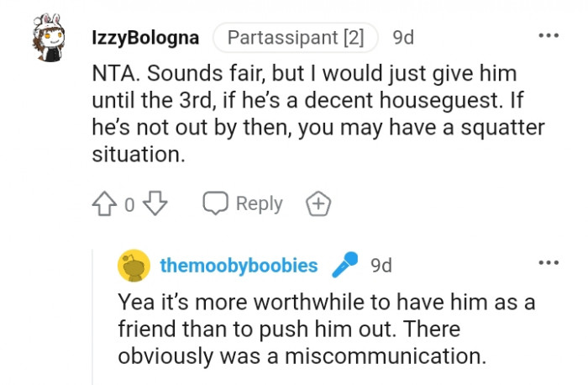588x385 pixels.
Task: Click the 9d timestamp on IzzyBologna's comment
Action: (403, 38)
